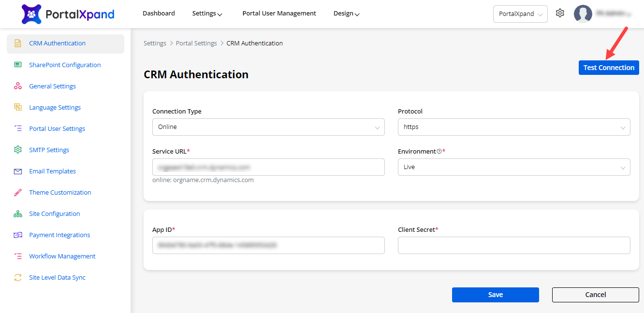Open the Settings menu in top navigation
The image size is (644, 313).
coord(207,14)
